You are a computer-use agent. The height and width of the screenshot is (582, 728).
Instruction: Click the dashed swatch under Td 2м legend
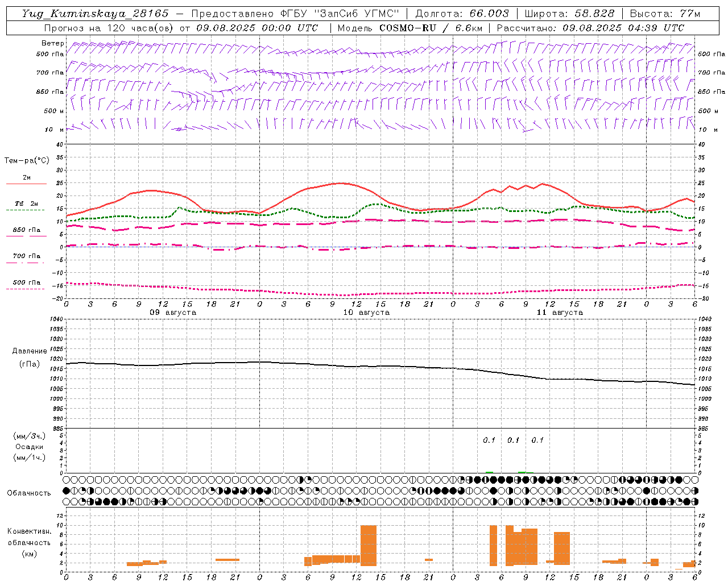click(x=26, y=210)
